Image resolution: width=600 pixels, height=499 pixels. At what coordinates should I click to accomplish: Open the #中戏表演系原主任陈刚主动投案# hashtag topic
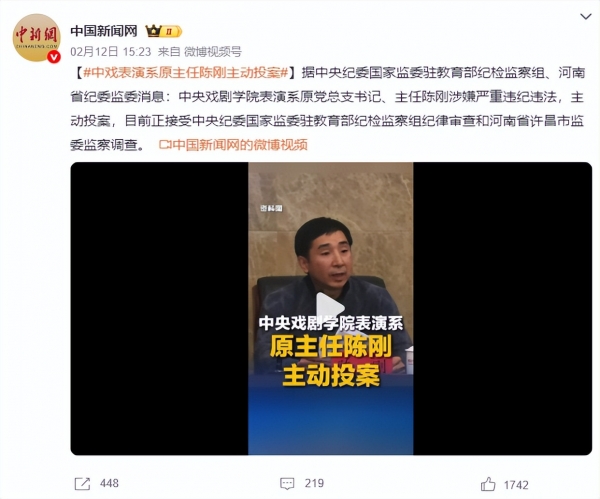pyautogui.click(x=186, y=73)
